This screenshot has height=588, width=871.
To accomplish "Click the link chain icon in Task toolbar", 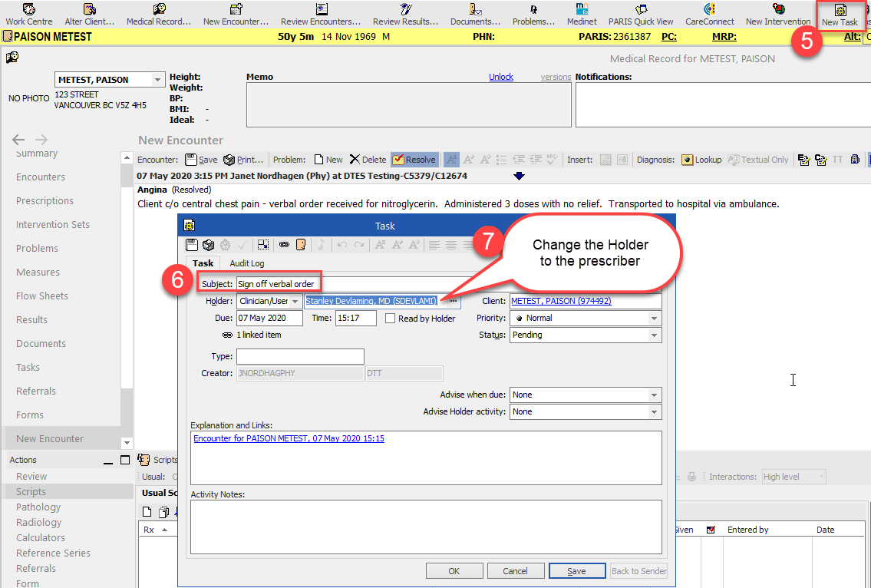I will (x=284, y=245).
